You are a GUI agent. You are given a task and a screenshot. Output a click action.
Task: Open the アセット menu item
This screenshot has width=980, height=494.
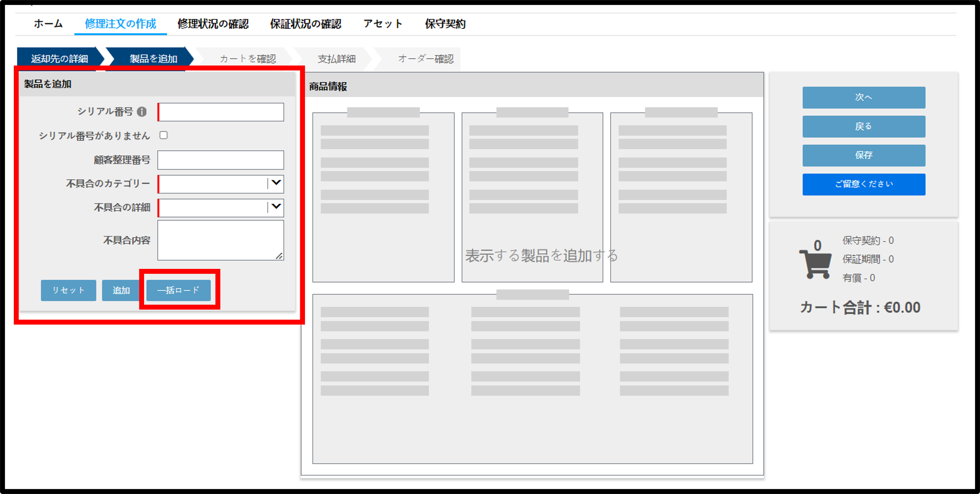click(x=383, y=24)
